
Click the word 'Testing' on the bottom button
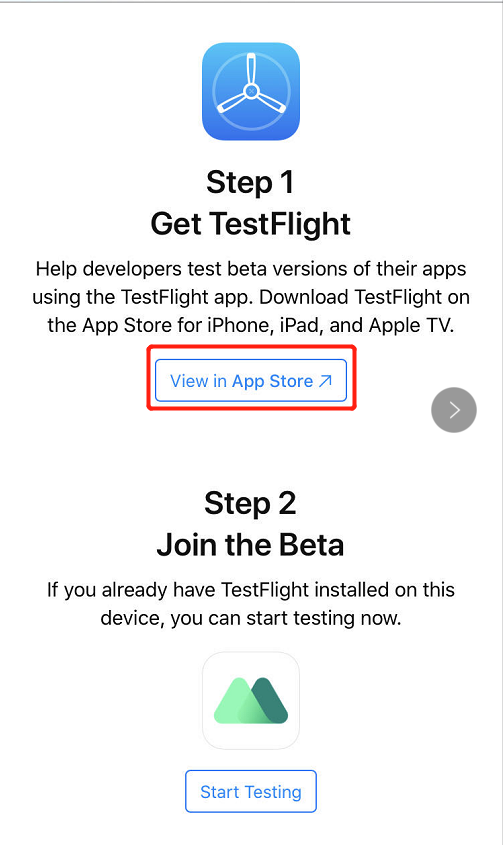click(273, 792)
